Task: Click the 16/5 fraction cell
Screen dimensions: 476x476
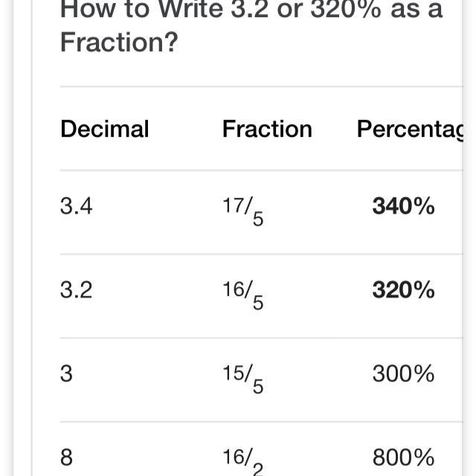Action: pos(243,295)
